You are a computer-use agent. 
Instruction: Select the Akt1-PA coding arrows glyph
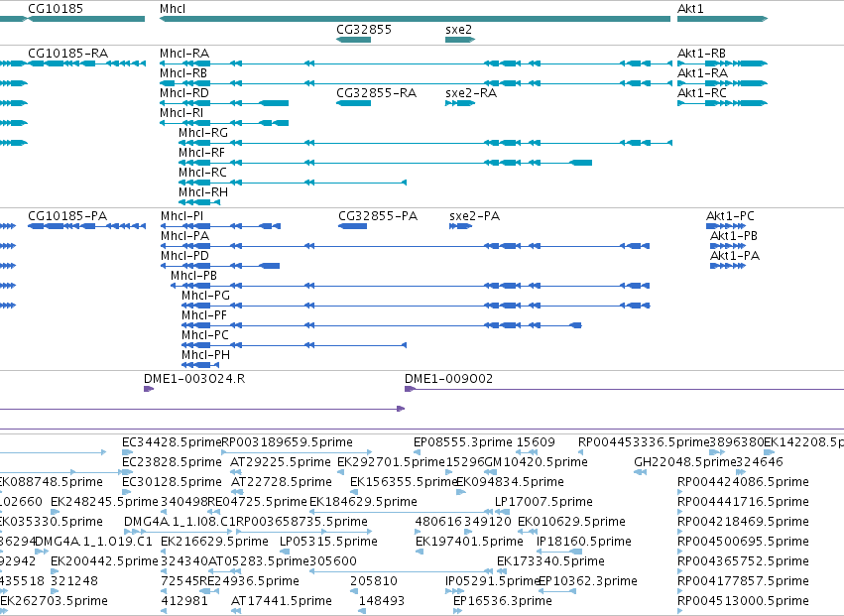(x=728, y=266)
